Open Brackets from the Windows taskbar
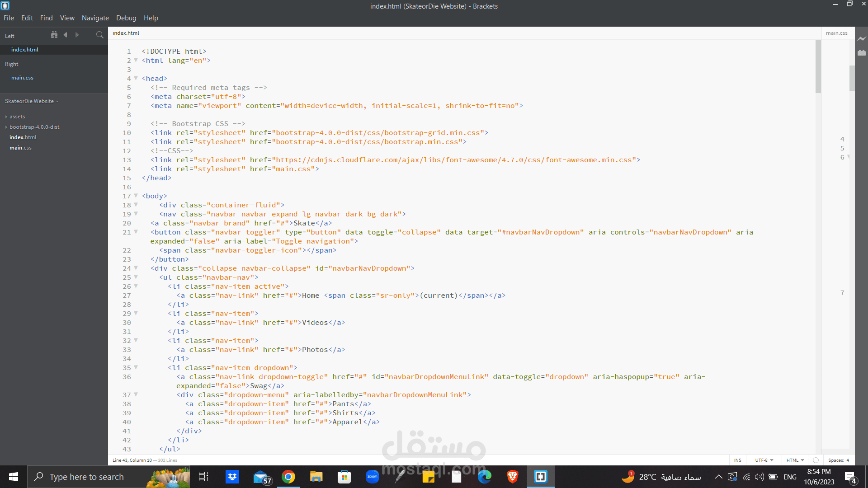 (541, 477)
